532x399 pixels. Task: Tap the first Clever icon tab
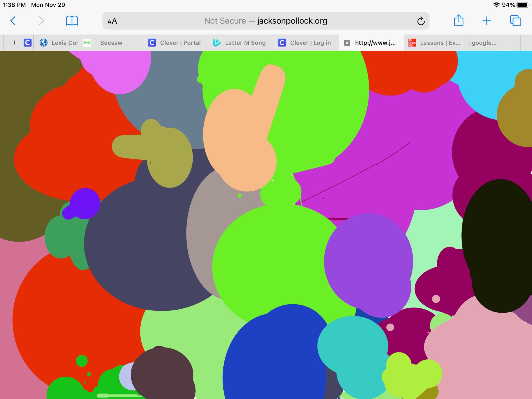click(27, 43)
